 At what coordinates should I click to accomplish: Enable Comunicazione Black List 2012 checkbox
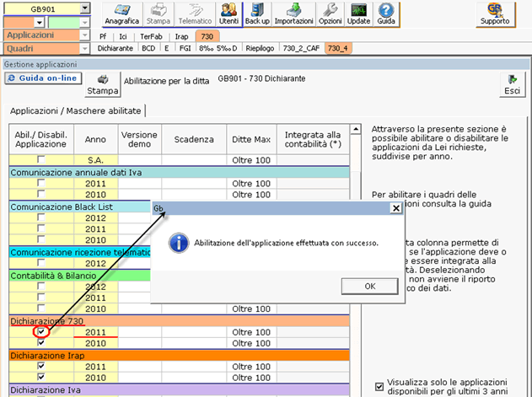[41, 217]
